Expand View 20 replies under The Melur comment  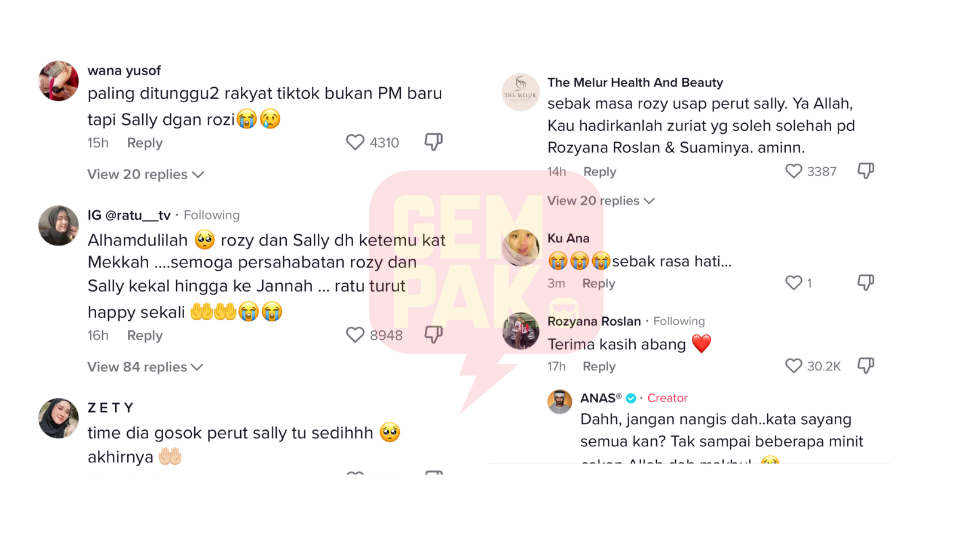click(601, 201)
